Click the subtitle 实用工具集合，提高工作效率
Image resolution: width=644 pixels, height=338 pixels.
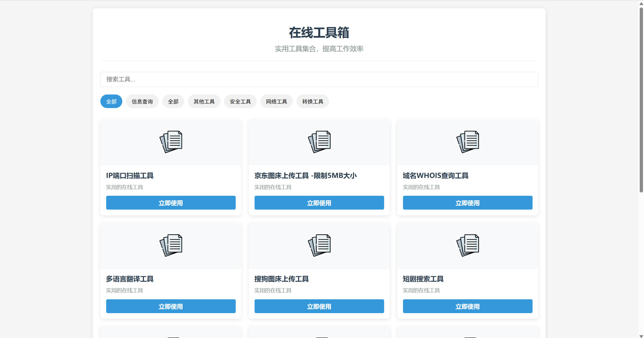319,49
